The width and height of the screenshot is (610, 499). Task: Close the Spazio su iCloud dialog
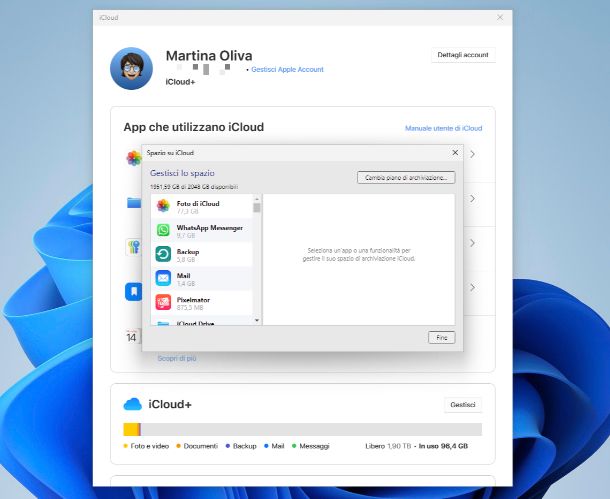coord(455,152)
